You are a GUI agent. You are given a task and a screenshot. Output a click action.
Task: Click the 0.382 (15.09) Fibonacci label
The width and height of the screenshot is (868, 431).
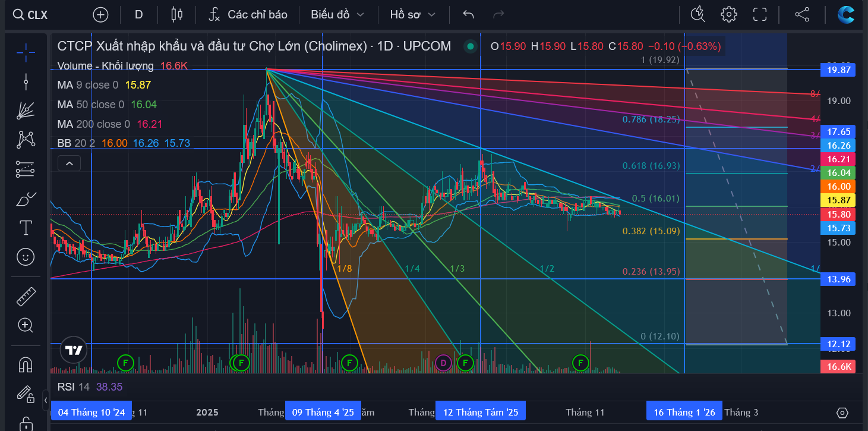coord(651,231)
